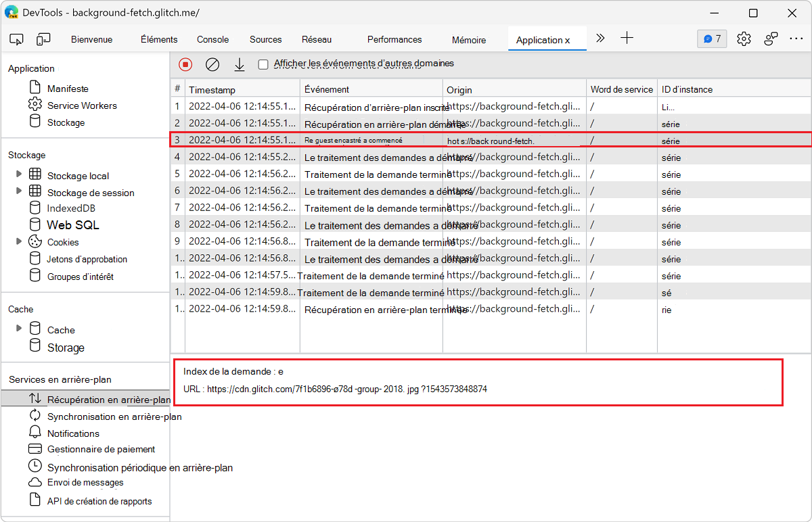Open DevTools settings gear
Viewport: 812px width, 522px height.
(x=744, y=39)
